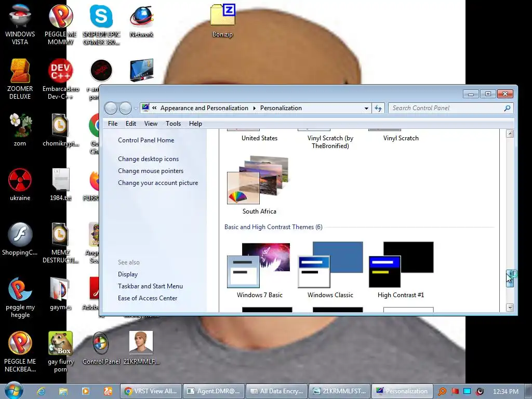
Task: Select the Skype SNIPED!! EPIC GAMER icon
Action: (x=101, y=24)
